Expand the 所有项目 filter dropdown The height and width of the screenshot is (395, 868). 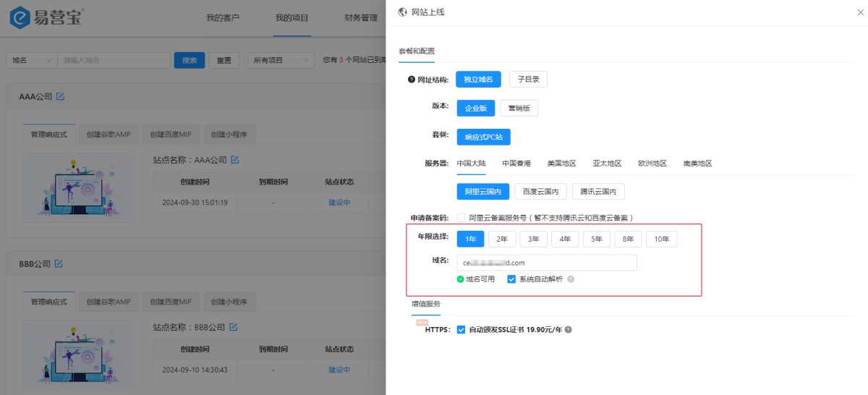[x=281, y=61]
